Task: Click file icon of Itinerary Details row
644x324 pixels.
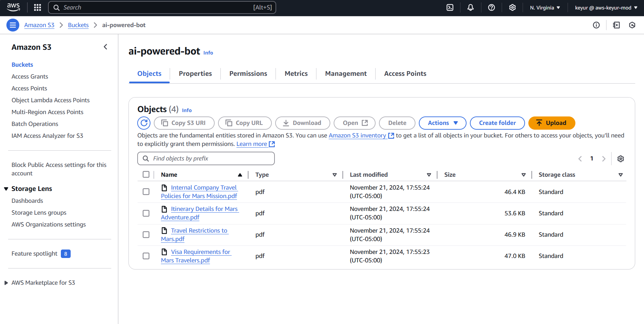Action: click(x=164, y=209)
